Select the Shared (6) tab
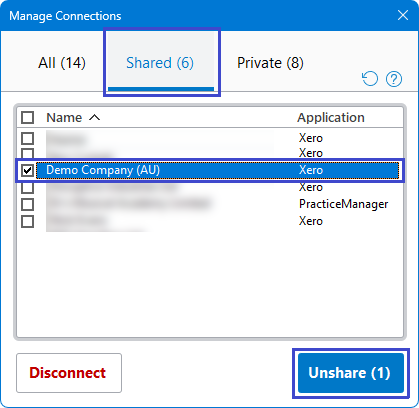 tap(160, 63)
